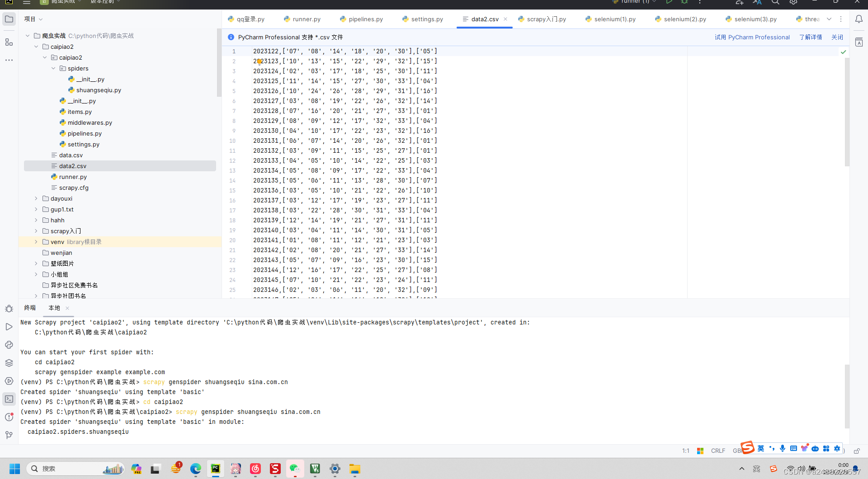This screenshot has height=479, width=868.
Task: Run the current script with green play icon
Action: pos(670,2)
